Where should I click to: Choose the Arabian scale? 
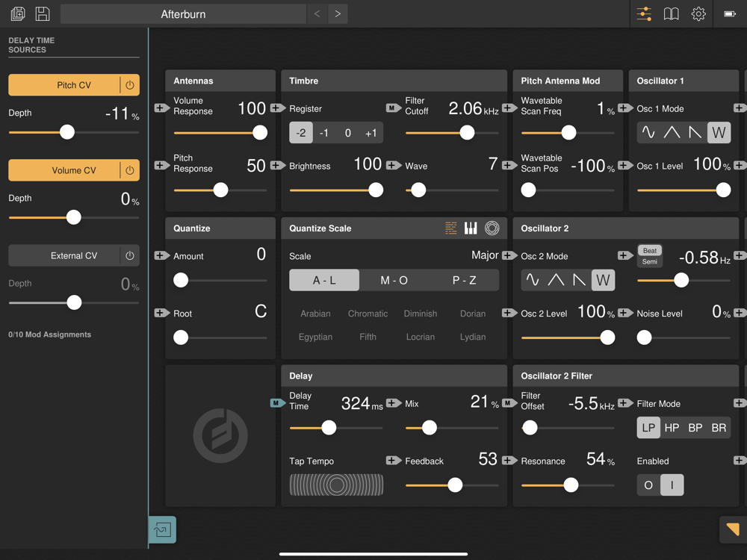(315, 314)
